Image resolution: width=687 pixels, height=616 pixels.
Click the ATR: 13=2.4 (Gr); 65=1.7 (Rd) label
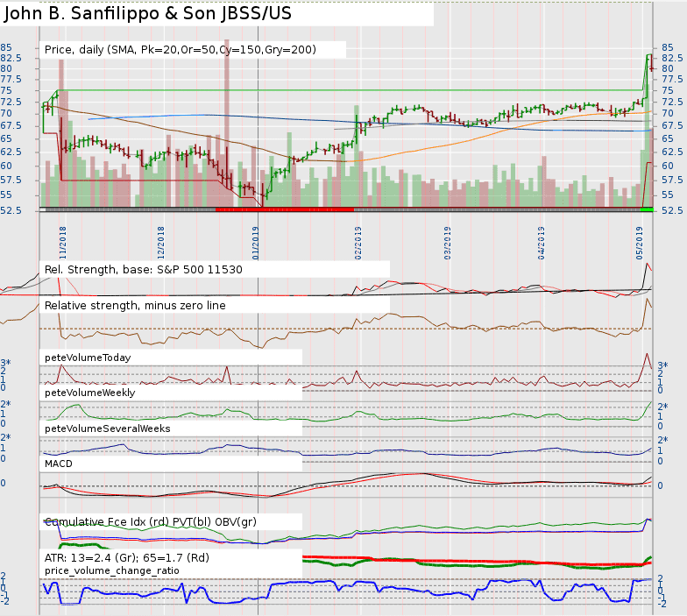pos(126,557)
